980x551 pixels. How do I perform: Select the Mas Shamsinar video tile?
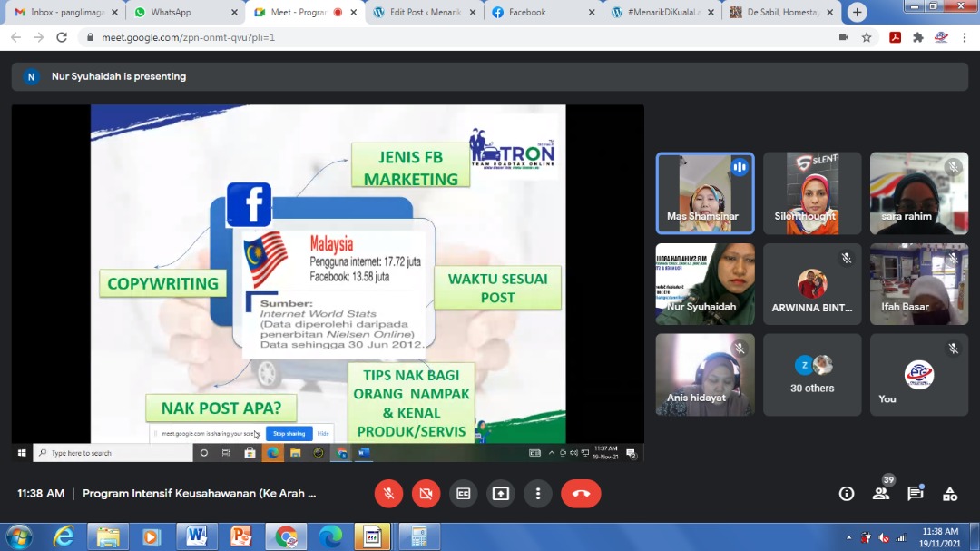click(705, 192)
